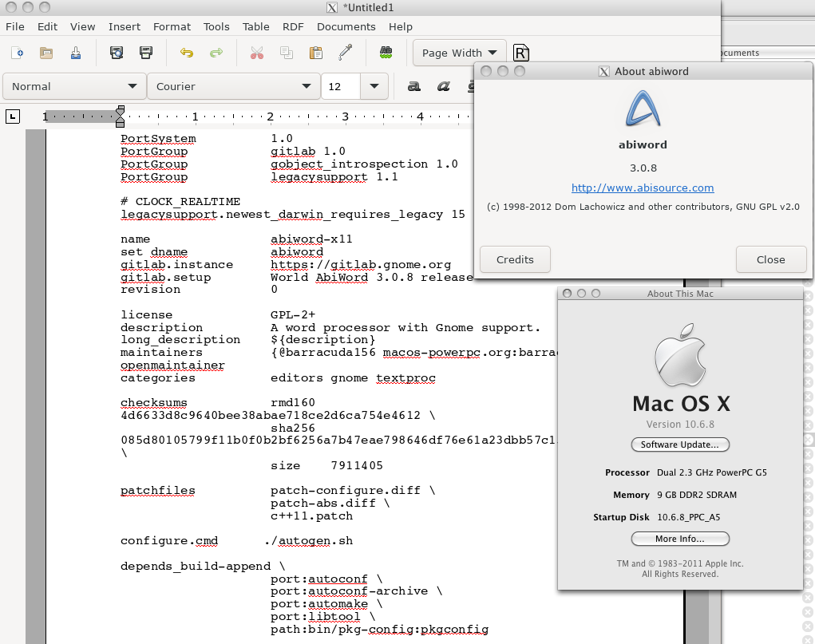Viewport: 815px width, 644px height.
Task: Open the Table menu
Action: 255,26
